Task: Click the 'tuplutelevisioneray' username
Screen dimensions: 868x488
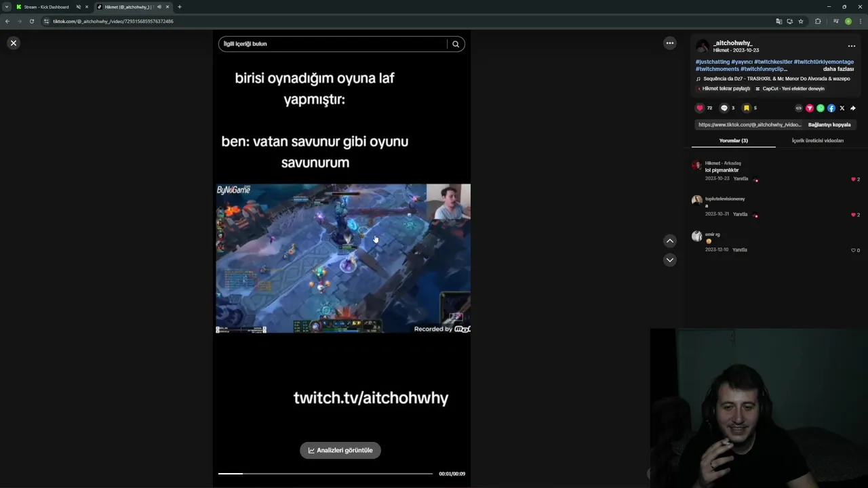Action: click(x=725, y=199)
